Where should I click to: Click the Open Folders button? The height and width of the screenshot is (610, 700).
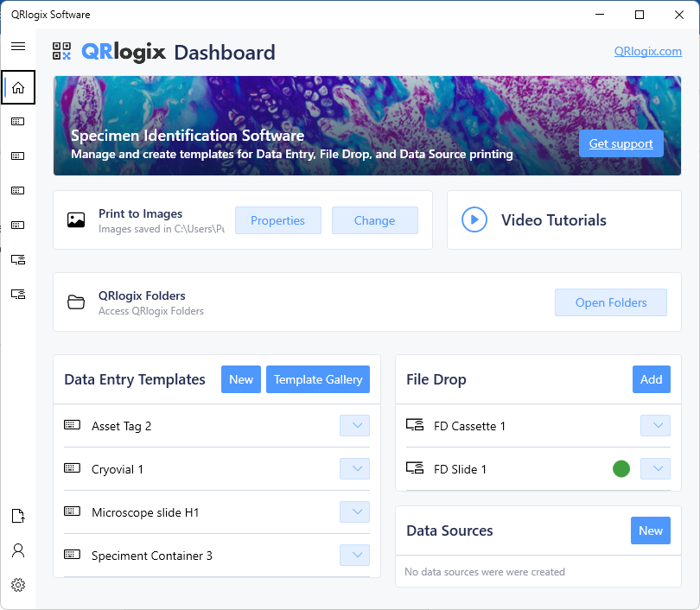pos(611,302)
